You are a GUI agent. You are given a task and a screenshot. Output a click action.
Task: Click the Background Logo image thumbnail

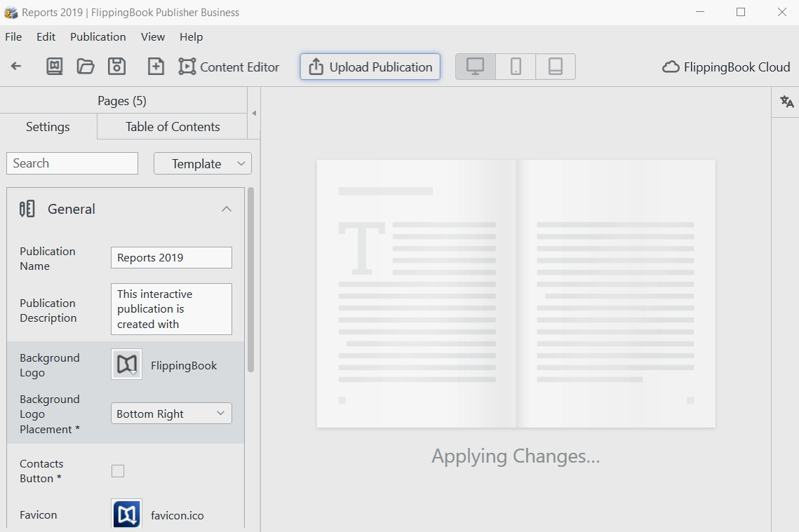[x=126, y=364]
